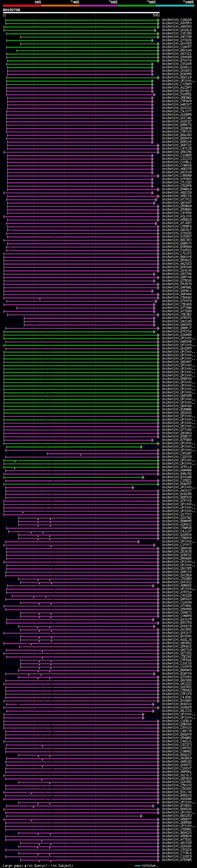Select the UniRef100_Q177C0 label
The image size is (197, 868).
tap(177, 514)
